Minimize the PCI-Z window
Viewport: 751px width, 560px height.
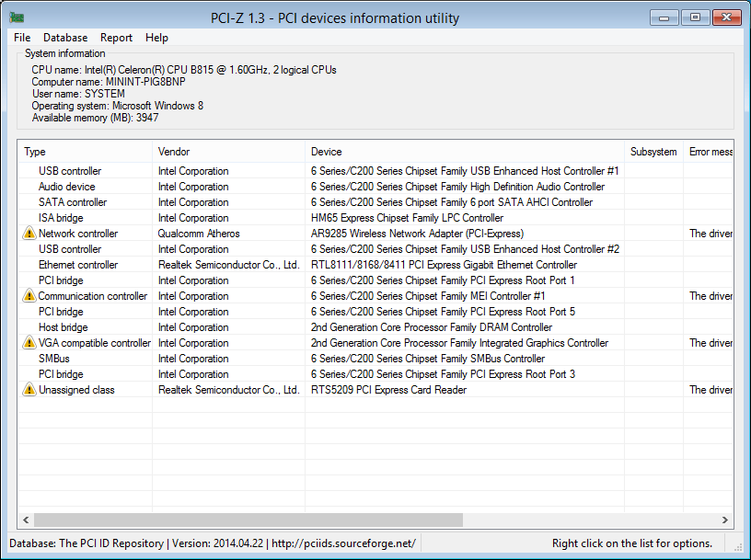tap(664, 17)
